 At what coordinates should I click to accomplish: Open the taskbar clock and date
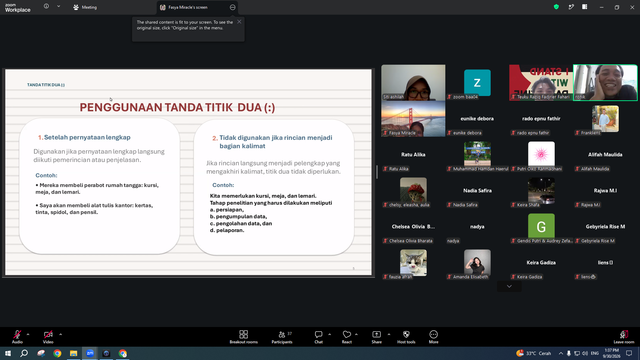coord(611,353)
